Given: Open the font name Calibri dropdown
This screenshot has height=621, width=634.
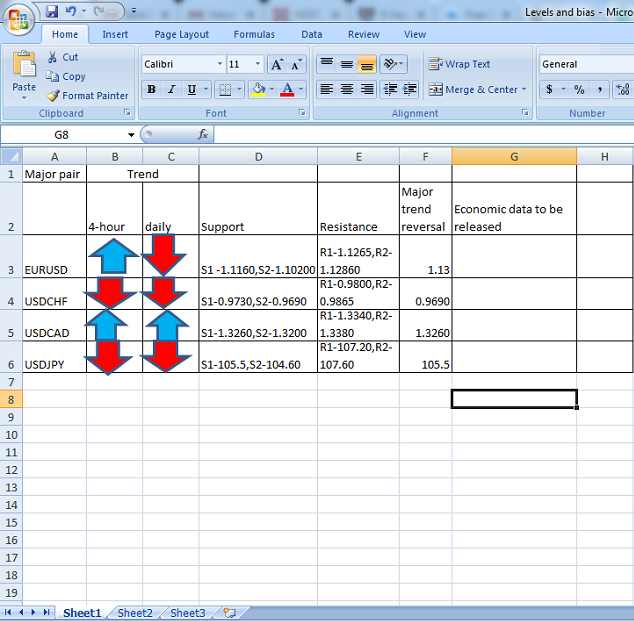Looking at the screenshot, I should coord(220,64).
